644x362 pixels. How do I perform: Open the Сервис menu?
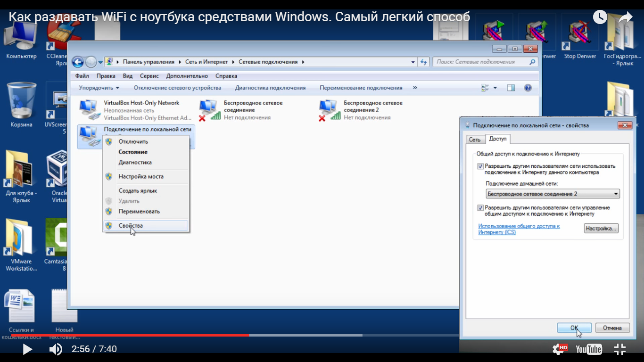(x=149, y=76)
